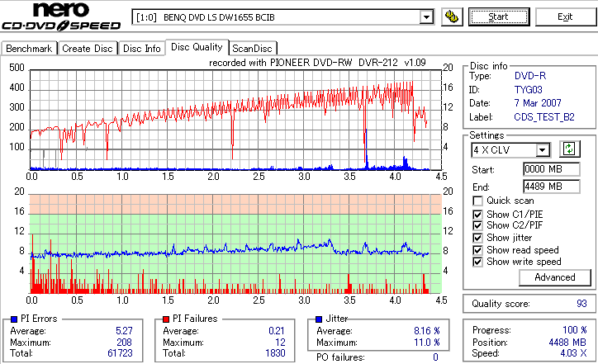Disable Show jitter
The width and height of the screenshot is (598, 364).
coord(477,238)
